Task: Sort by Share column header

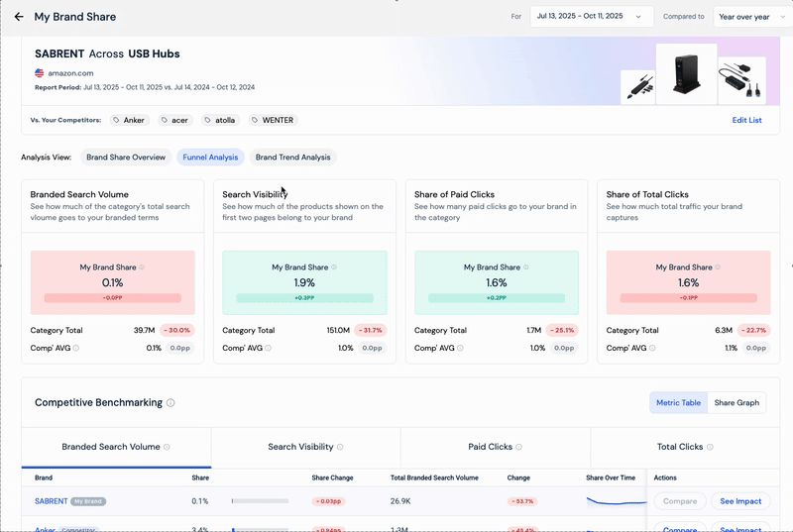Action: (200, 478)
